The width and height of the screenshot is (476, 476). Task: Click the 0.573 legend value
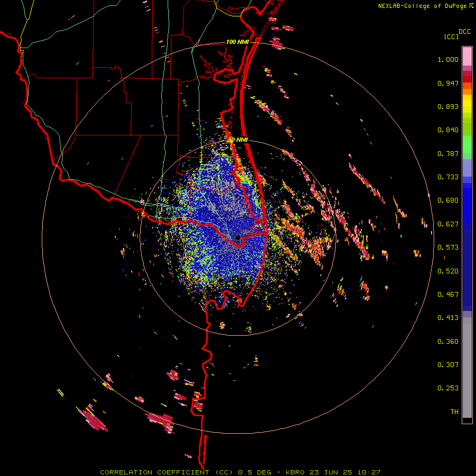pyautogui.click(x=448, y=248)
